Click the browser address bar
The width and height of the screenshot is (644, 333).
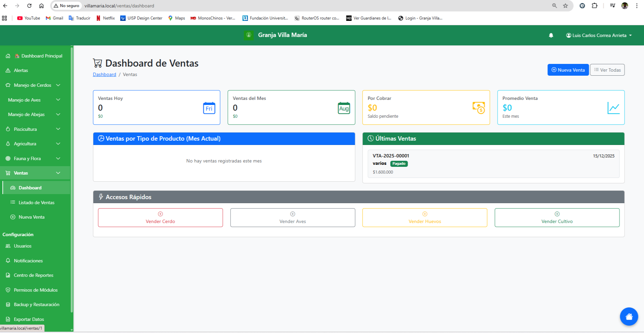168,6
